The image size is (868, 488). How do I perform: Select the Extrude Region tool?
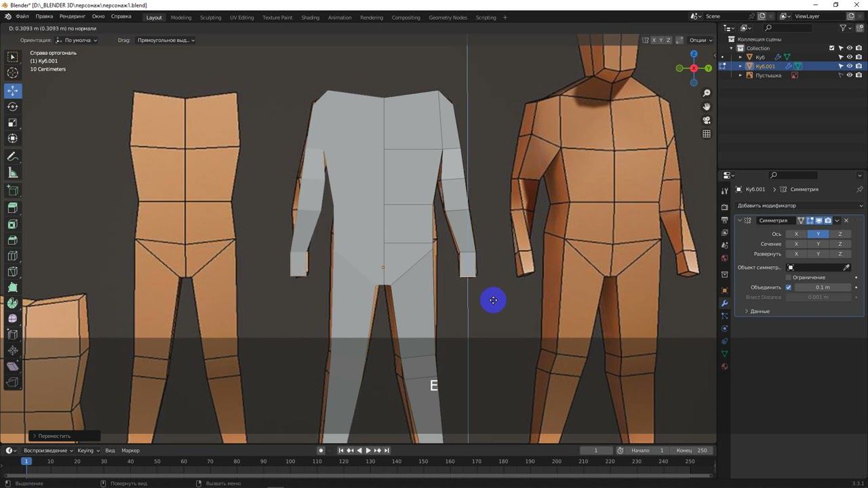(13, 208)
